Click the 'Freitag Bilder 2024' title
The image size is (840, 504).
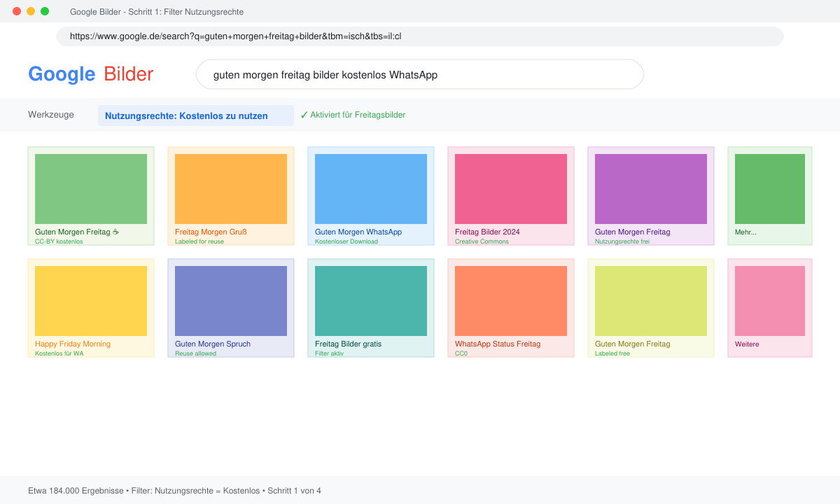coord(487,232)
